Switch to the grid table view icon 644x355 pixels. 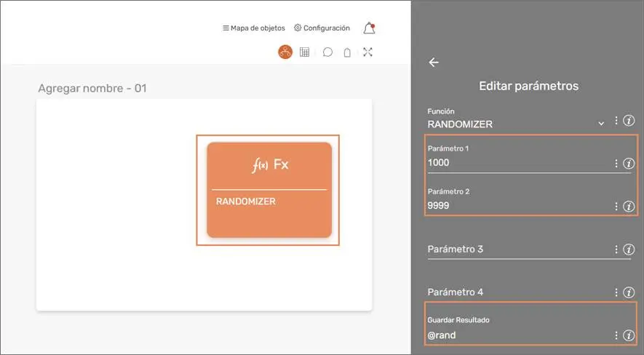pyautogui.click(x=305, y=52)
